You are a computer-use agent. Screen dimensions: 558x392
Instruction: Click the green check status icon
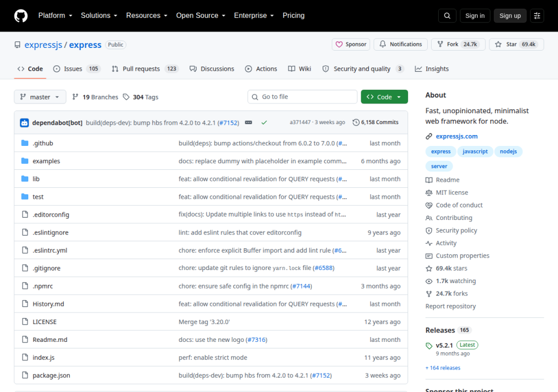264,122
